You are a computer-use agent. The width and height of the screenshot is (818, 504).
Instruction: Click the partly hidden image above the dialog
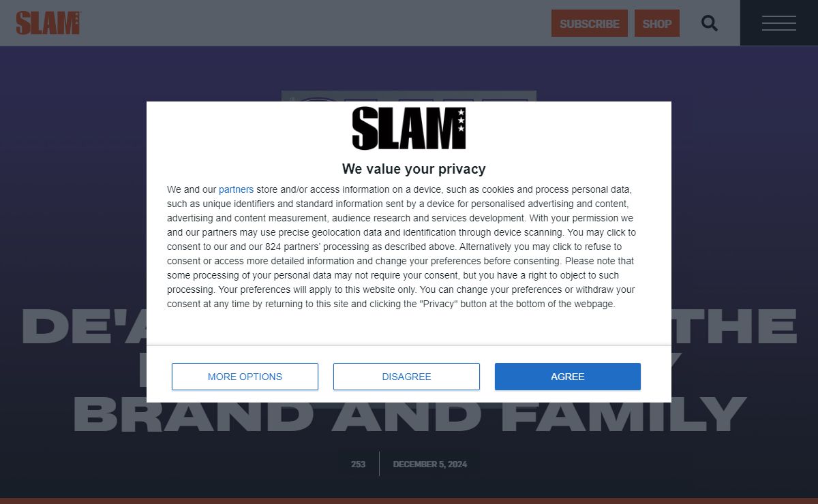coord(409,96)
